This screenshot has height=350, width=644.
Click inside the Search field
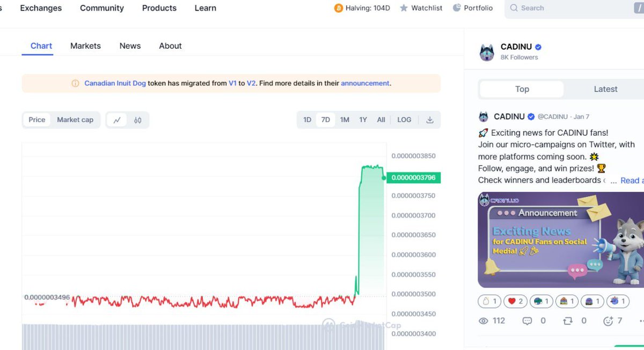pyautogui.click(x=574, y=8)
